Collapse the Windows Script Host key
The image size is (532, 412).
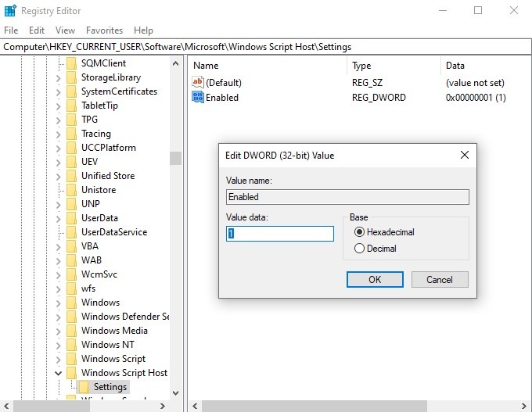pyautogui.click(x=58, y=374)
